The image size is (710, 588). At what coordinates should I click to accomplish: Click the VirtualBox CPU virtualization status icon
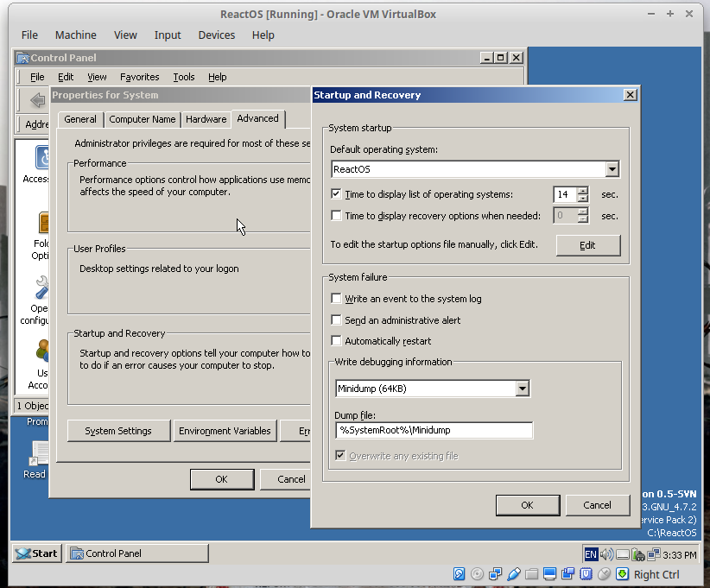(586, 574)
